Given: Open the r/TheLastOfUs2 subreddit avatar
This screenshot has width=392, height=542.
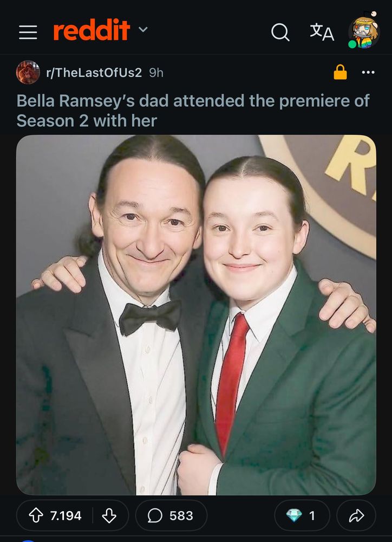Looking at the screenshot, I should (x=28, y=72).
